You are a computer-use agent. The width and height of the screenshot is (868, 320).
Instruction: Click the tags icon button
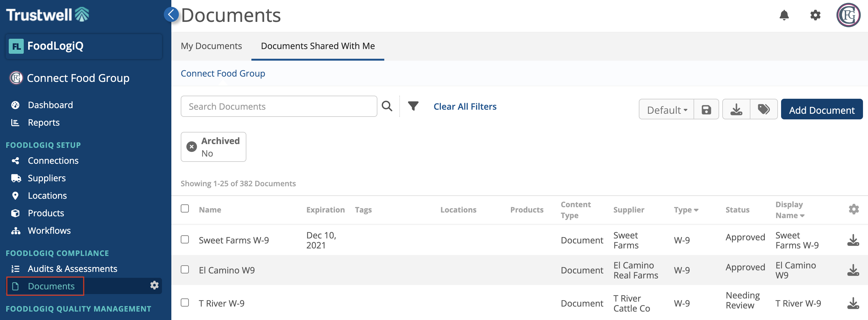point(764,109)
